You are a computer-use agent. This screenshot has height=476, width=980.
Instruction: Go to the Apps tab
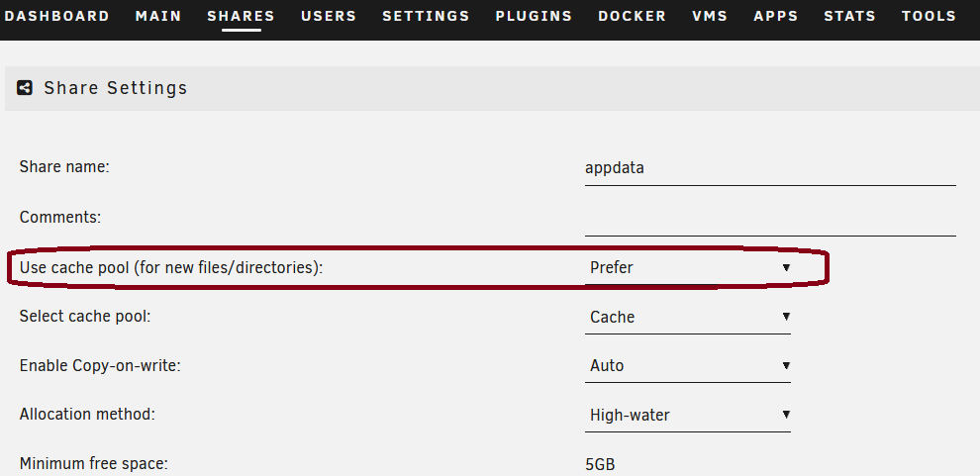coord(776,16)
